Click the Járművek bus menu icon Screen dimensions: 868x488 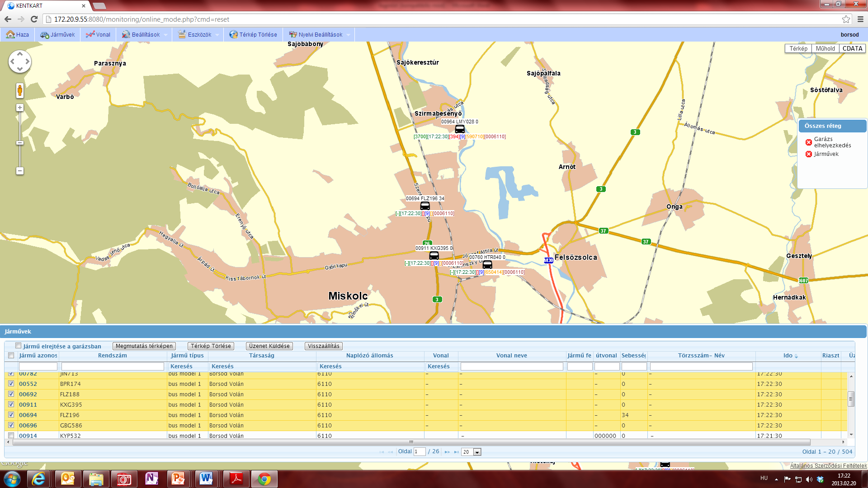coord(44,34)
